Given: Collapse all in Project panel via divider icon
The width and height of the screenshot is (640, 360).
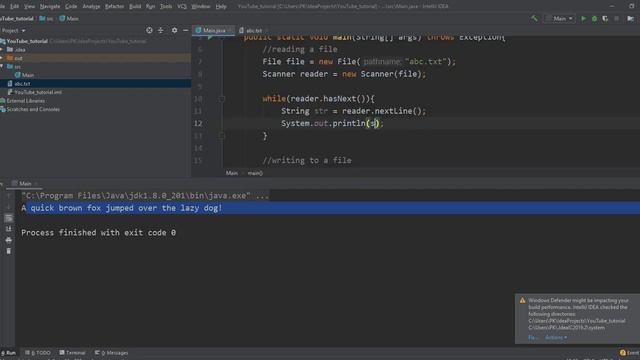Looking at the screenshot, I should pos(160,30).
